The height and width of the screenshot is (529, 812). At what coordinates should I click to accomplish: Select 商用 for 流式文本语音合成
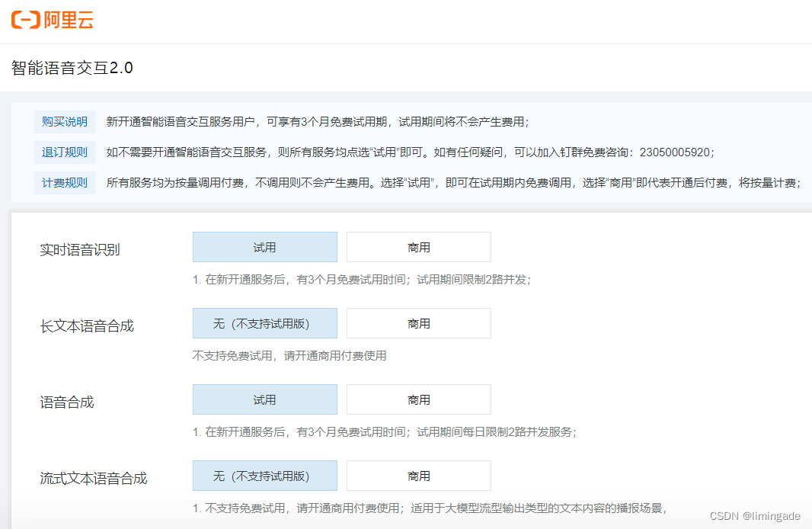coord(418,476)
